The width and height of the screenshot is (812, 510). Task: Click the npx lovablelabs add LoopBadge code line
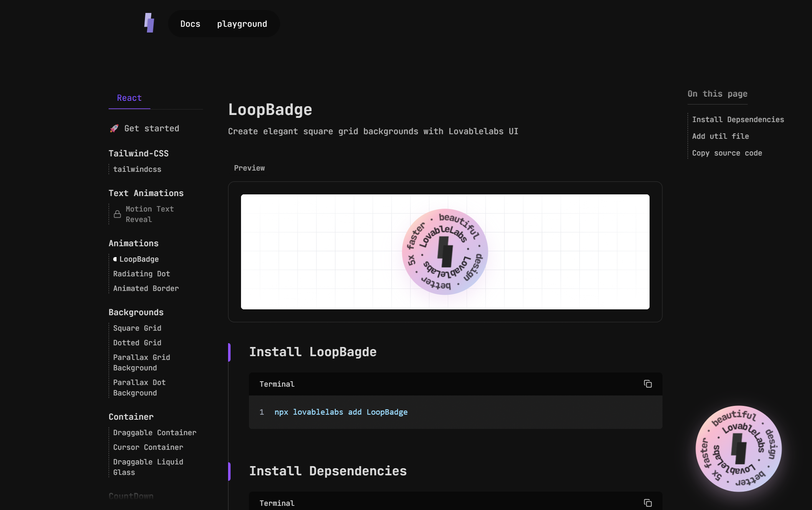[x=341, y=412]
